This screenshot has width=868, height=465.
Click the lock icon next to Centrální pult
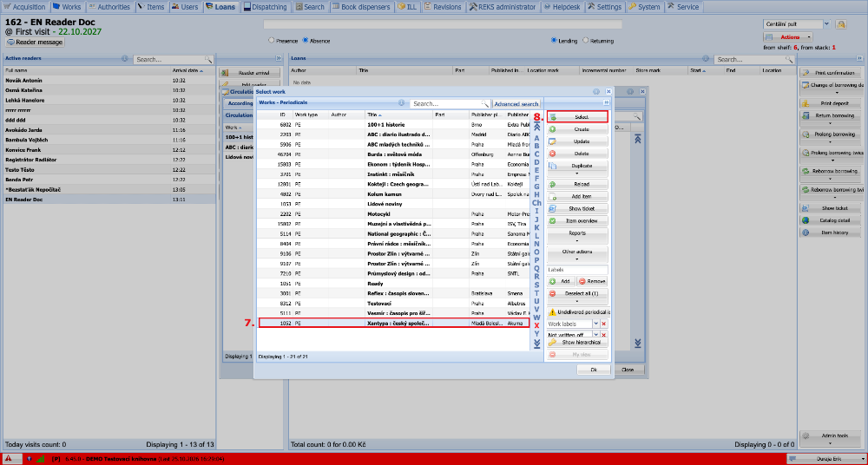pyautogui.click(x=841, y=24)
